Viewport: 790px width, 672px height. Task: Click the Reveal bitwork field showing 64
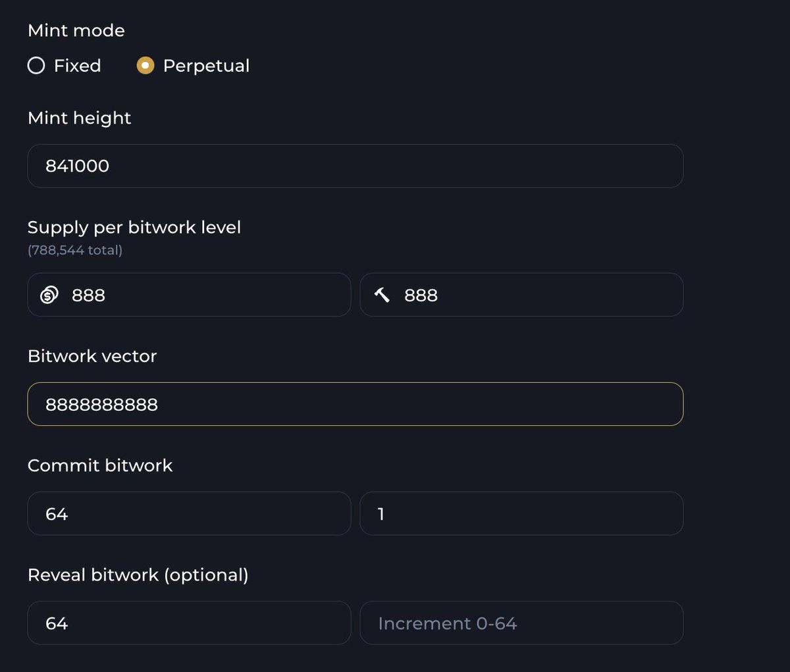coord(189,623)
